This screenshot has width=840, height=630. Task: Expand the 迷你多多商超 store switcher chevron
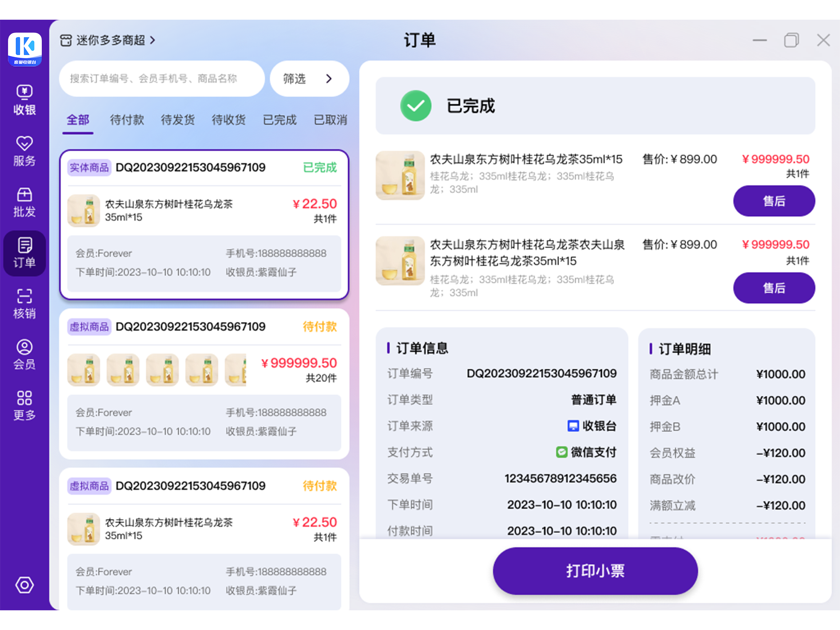152,40
